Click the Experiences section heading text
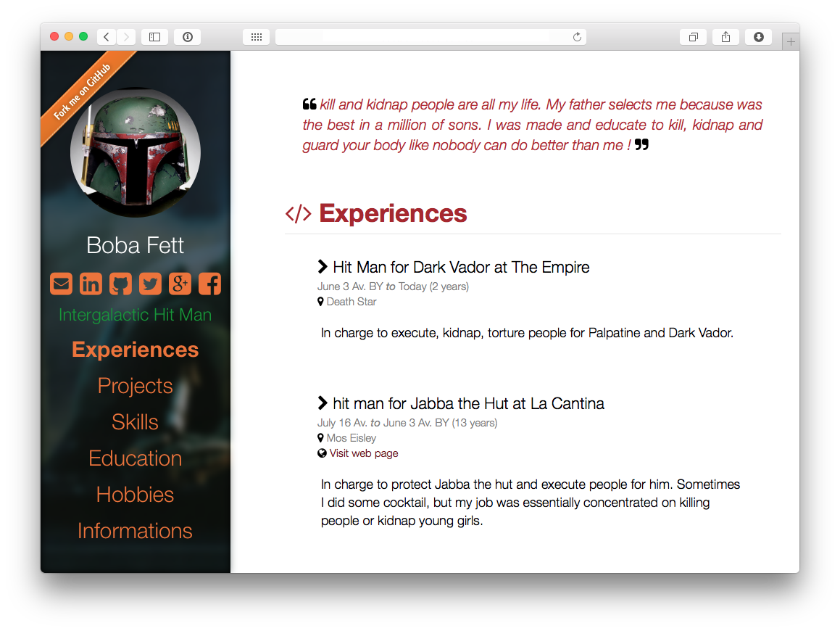 [x=394, y=213]
